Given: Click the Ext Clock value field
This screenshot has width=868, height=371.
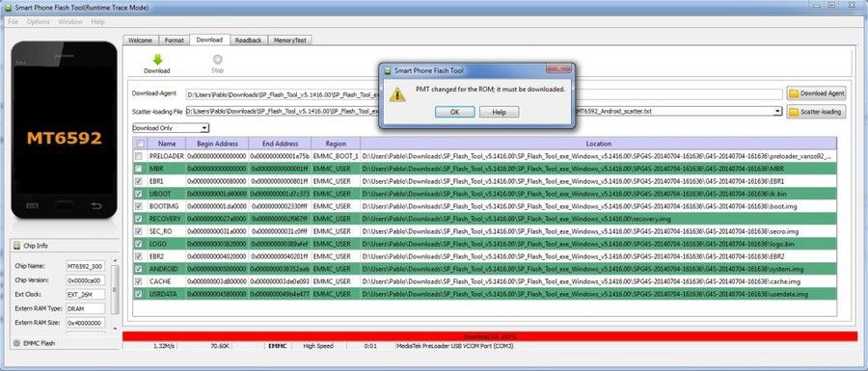Looking at the screenshot, I should pos(85,294).
